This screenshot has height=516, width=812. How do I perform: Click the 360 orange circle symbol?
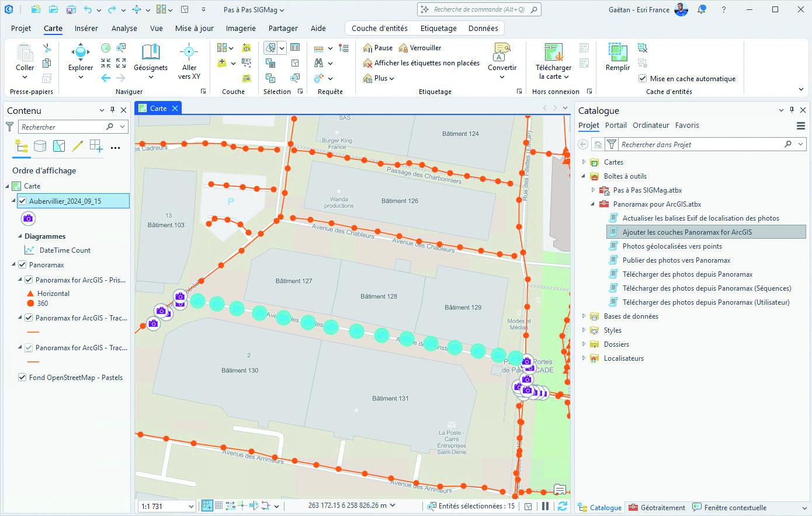pyautogui.click(x=30, y=304)
